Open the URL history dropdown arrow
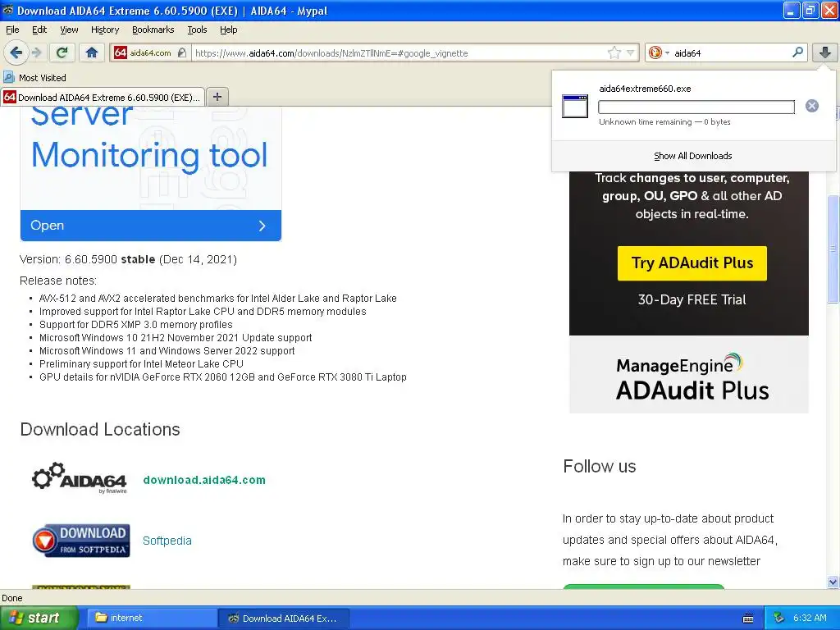The image size is (840, 630). tap(631, 52)
